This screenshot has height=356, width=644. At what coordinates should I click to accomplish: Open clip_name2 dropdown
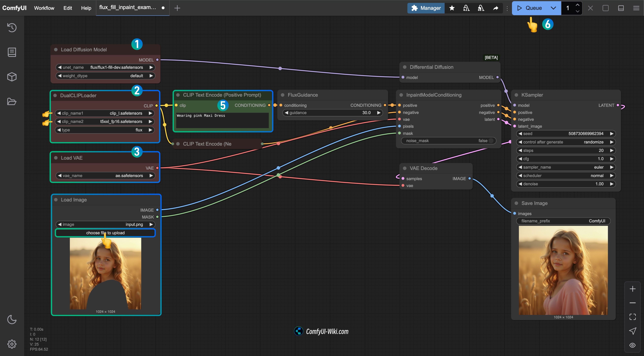[x=104, y=122]
